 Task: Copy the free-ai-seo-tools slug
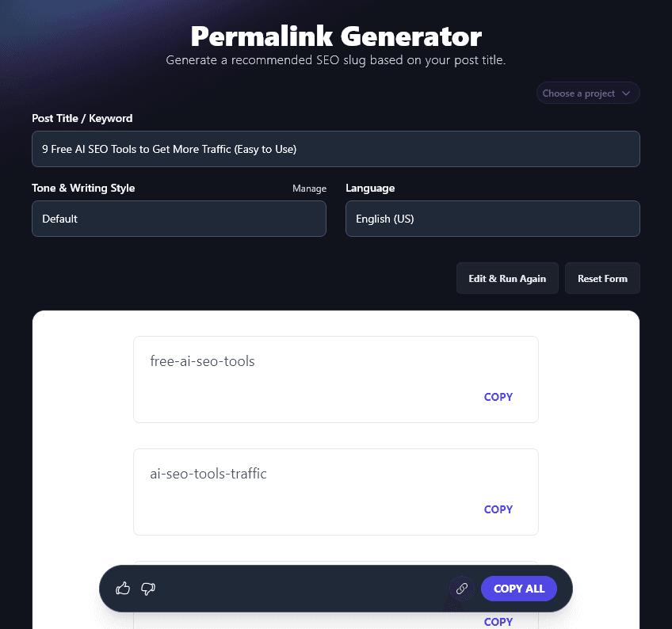[498, 397]
